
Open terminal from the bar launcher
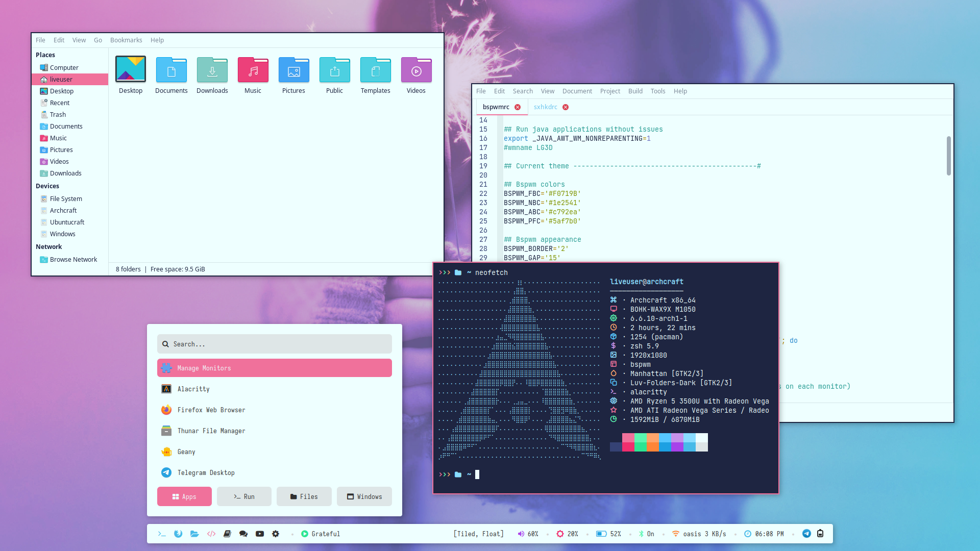pyautogui.click(x=162, y=534)
